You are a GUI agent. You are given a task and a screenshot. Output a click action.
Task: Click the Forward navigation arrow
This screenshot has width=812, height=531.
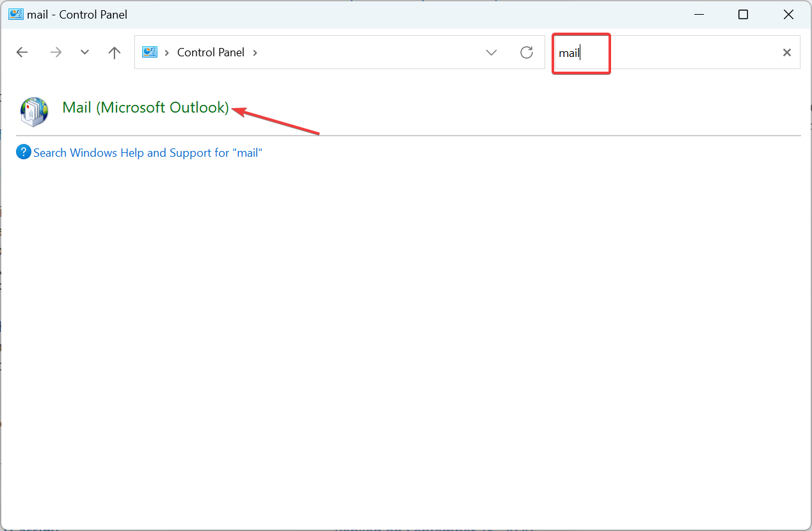click(56, 52)
